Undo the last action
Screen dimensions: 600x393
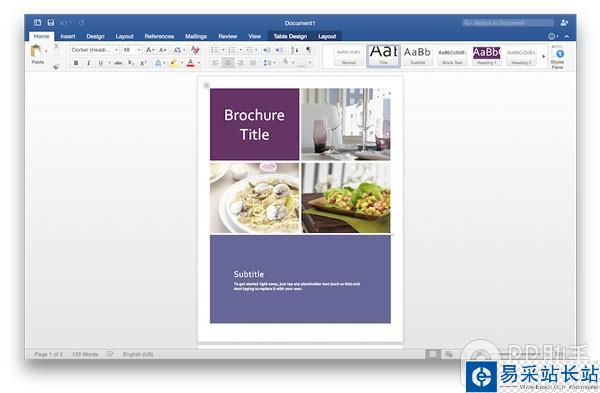point(64,23)
